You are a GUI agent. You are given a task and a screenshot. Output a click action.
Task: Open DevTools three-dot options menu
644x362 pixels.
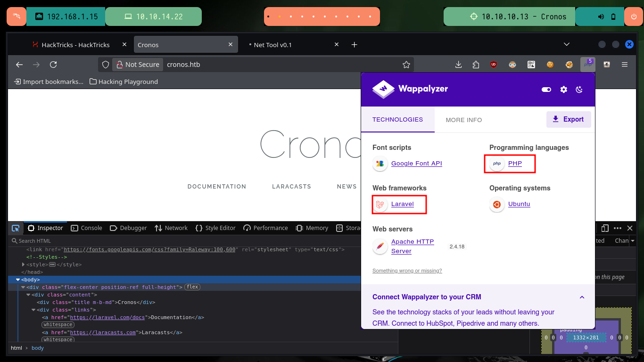(x=618, y=228)
